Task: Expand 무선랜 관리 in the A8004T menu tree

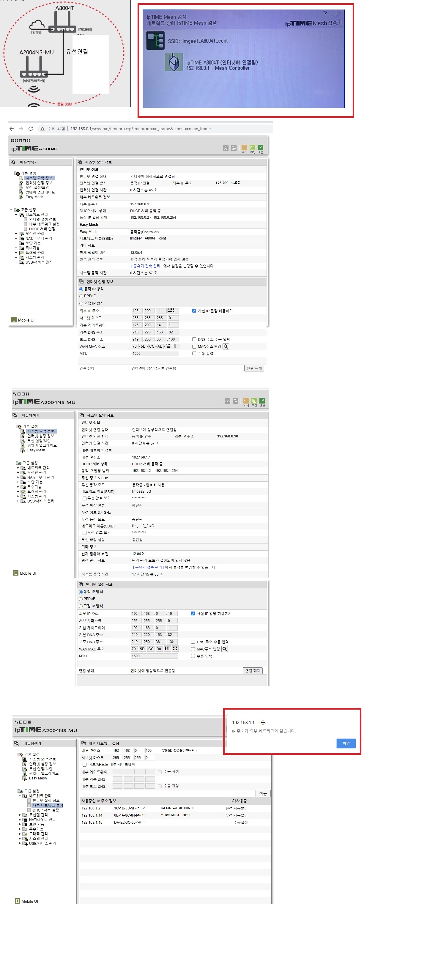Action: click(16, 234)
